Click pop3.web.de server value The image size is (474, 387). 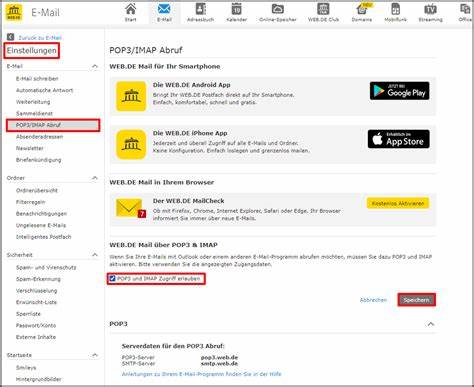[x=219, y=358]
